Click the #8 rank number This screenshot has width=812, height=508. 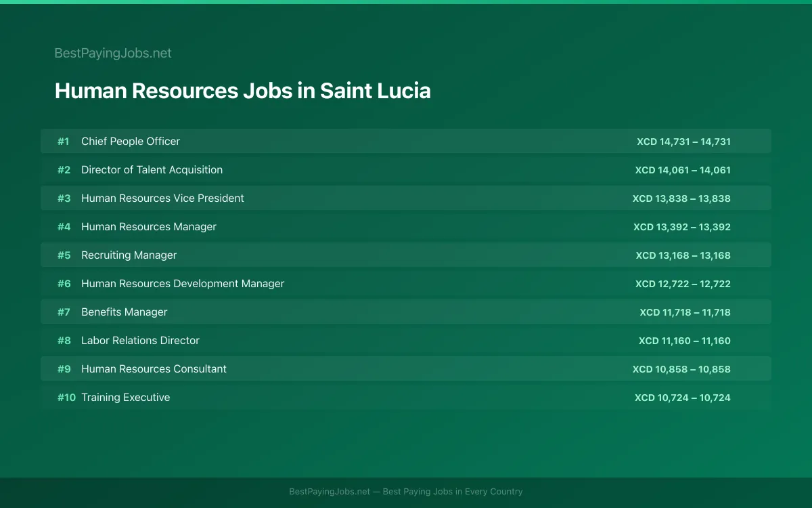(64, 340)
